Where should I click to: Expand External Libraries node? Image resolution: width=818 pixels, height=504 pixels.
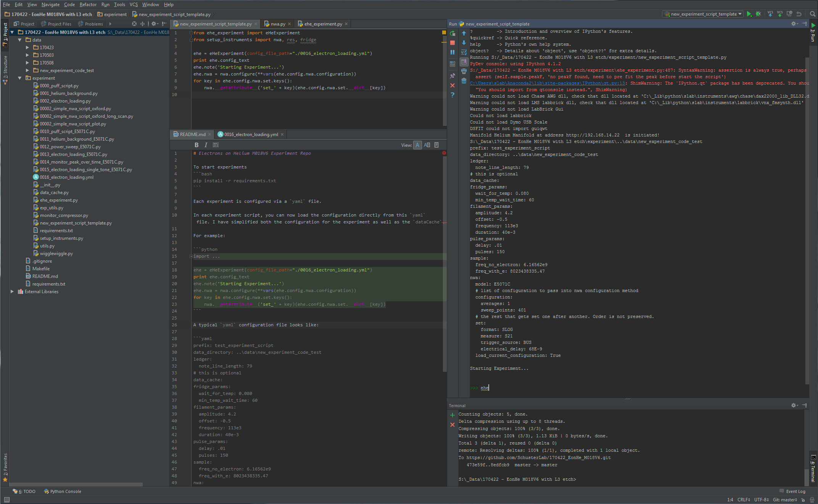[12, 291]
